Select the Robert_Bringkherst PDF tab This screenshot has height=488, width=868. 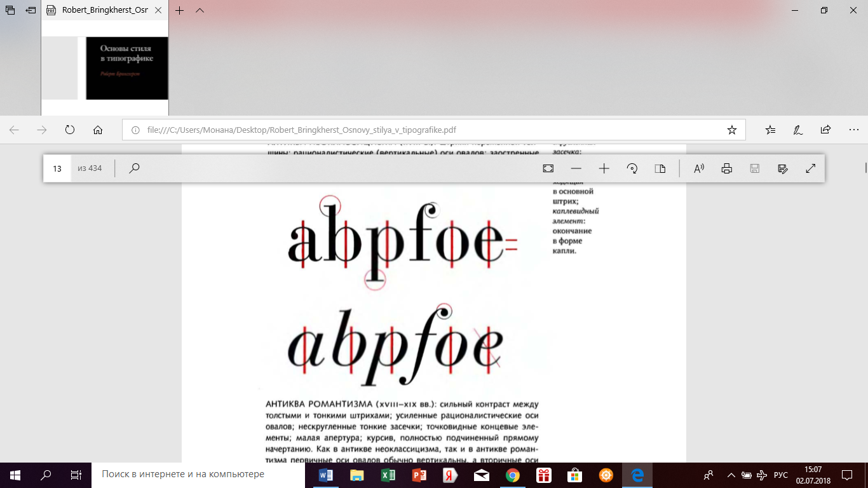click(105, 11)
